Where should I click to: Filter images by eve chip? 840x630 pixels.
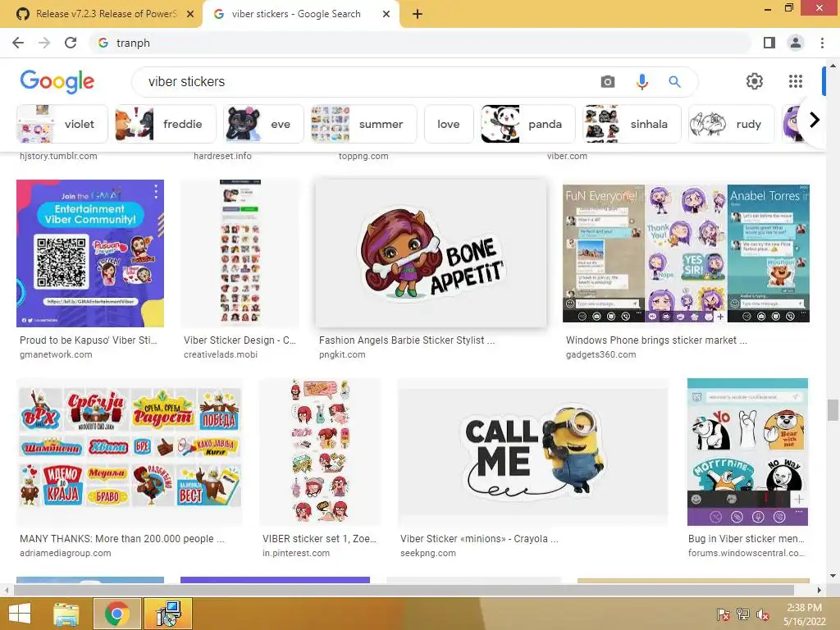pyautogui.click(x=263, y=125)
